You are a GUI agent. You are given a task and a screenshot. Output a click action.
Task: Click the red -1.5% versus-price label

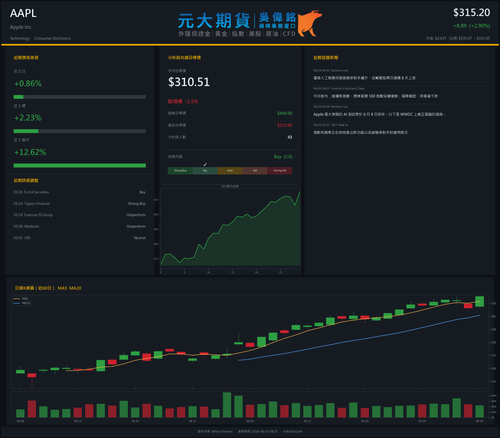pos(183,101)
